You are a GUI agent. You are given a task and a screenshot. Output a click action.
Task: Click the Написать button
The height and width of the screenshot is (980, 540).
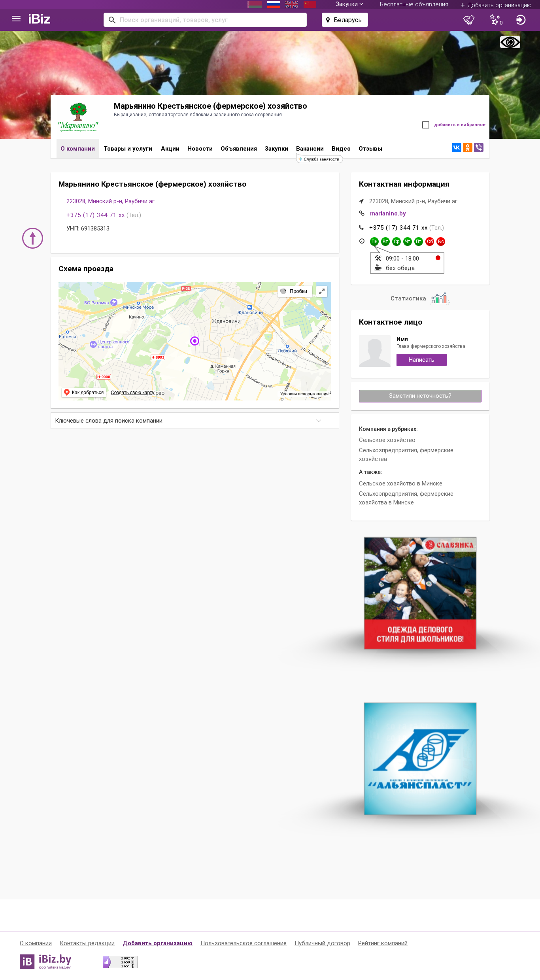click(x=421, y=360)
